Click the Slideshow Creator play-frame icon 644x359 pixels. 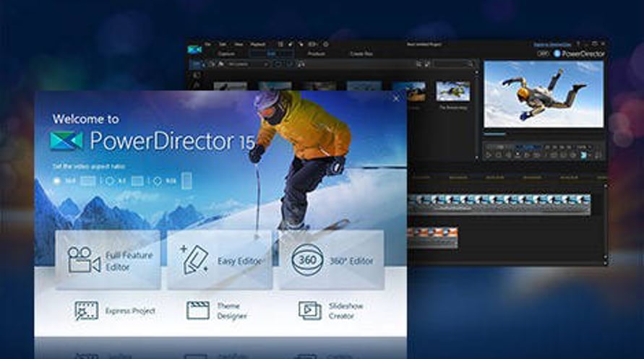(x=310, y=311)
